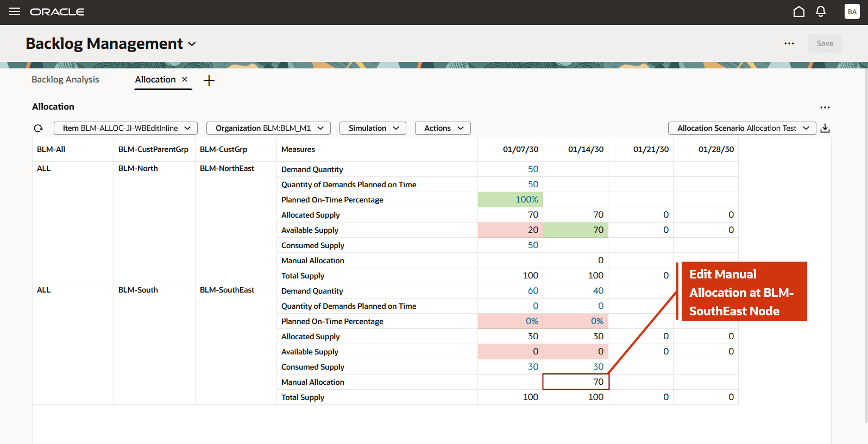This screenshot has width=868, height=444.
Task: Open the Actions menu
Action: 443,128
